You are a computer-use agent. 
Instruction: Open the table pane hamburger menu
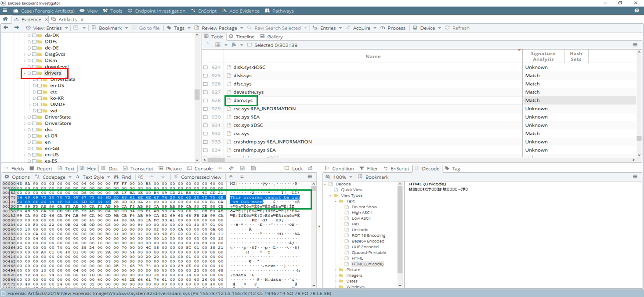(x=635, y=45)
